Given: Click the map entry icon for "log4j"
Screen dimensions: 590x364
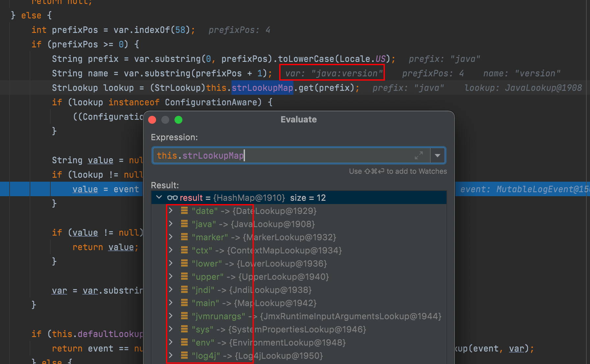Looking at the screenshot, I should coord(184,355).
